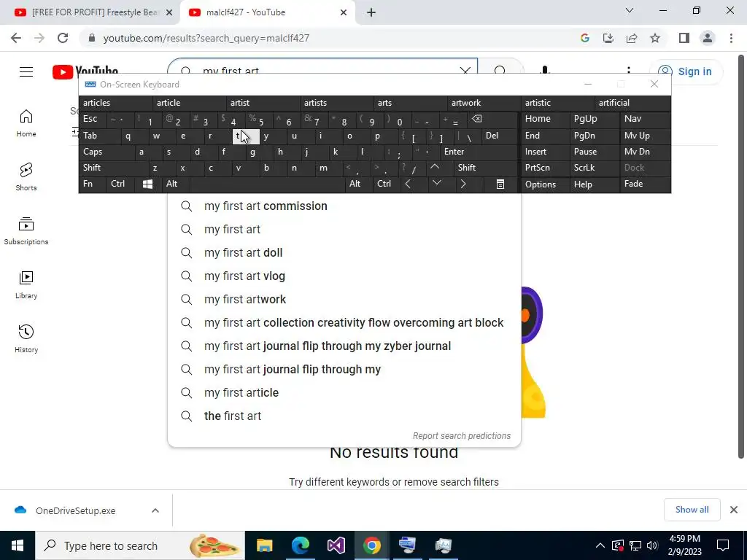Choose suggestion 'my first article'
Image resolution: width=747 pixels, height=560 pixels.
click(344, 393)
